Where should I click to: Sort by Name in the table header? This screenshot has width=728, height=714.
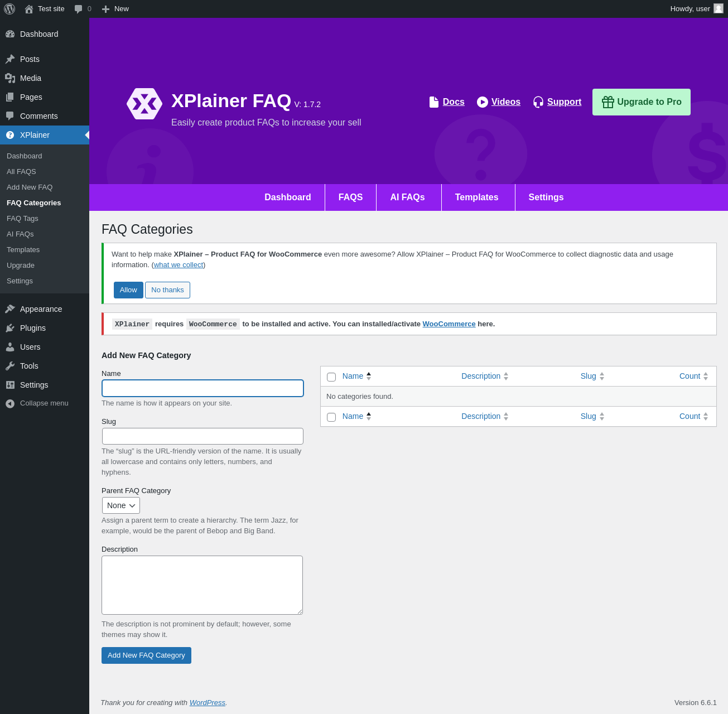click(356, 377)
